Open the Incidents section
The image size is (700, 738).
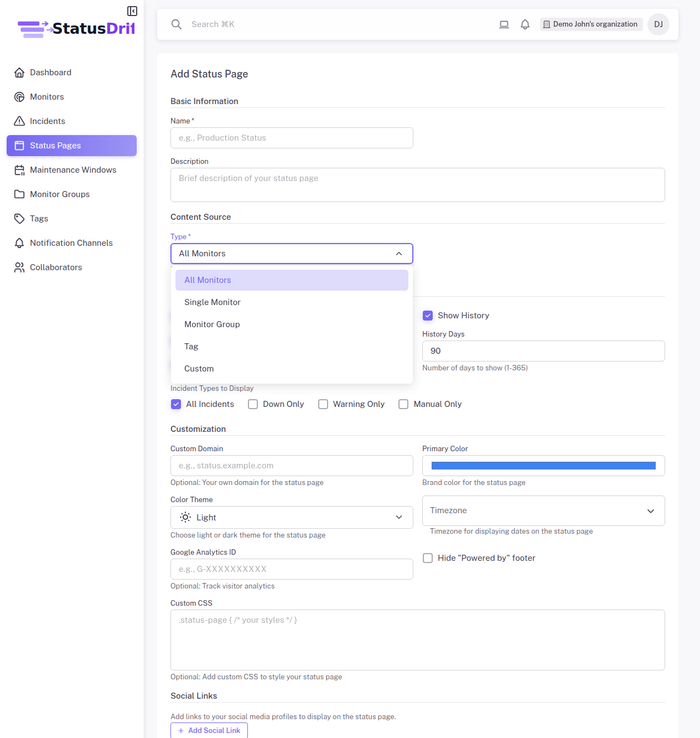click(46, 121)
